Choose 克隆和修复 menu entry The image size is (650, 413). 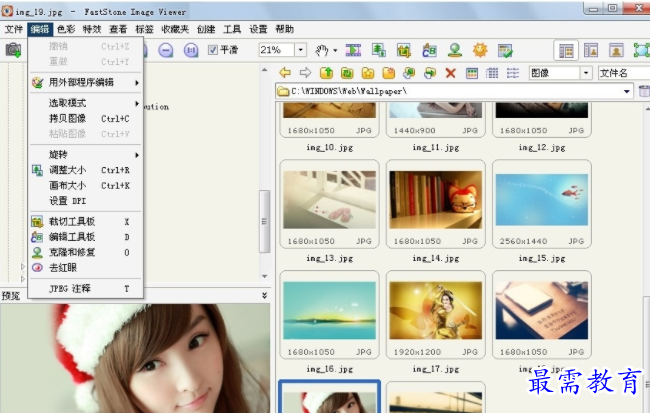(86, 252)
